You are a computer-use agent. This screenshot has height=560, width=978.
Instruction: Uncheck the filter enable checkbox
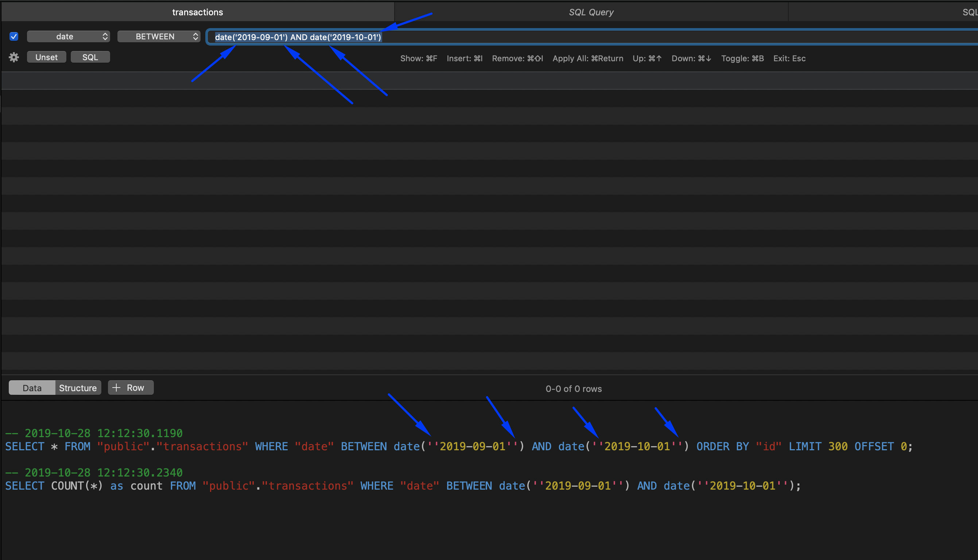[x=14, y=36]
